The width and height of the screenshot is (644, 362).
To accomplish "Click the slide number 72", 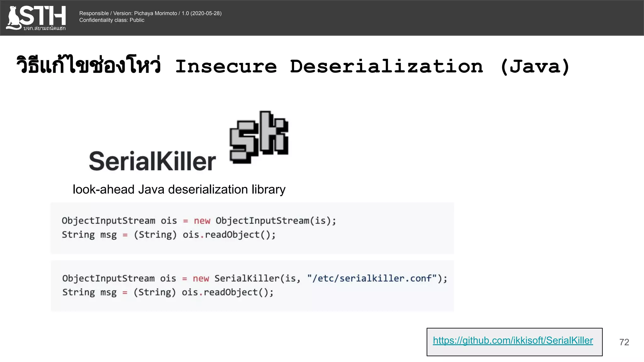I will point(624,342).
